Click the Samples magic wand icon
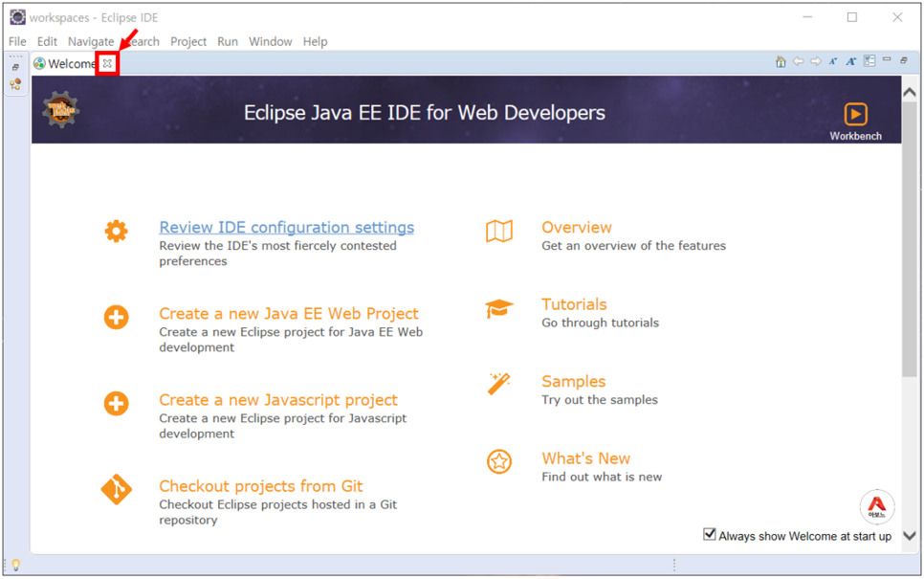Image resolution: width=924 pixels, height=579 pixels. [x=498, y=384]
